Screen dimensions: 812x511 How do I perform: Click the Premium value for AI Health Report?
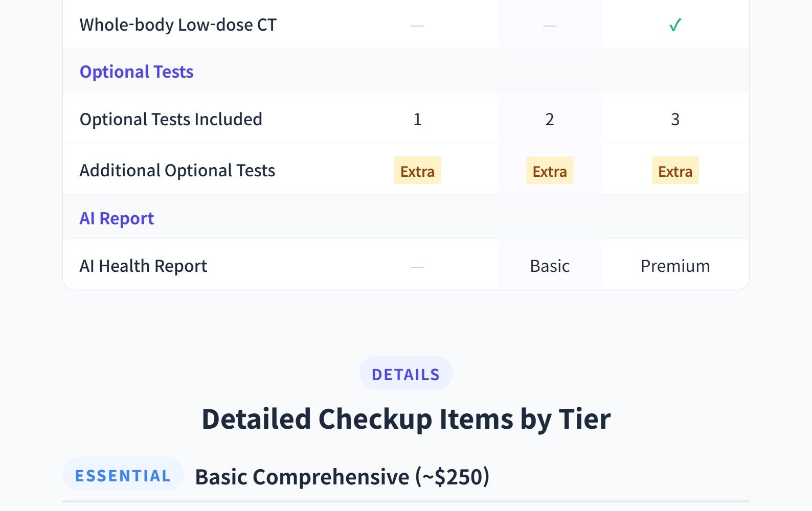pos(675,266)
